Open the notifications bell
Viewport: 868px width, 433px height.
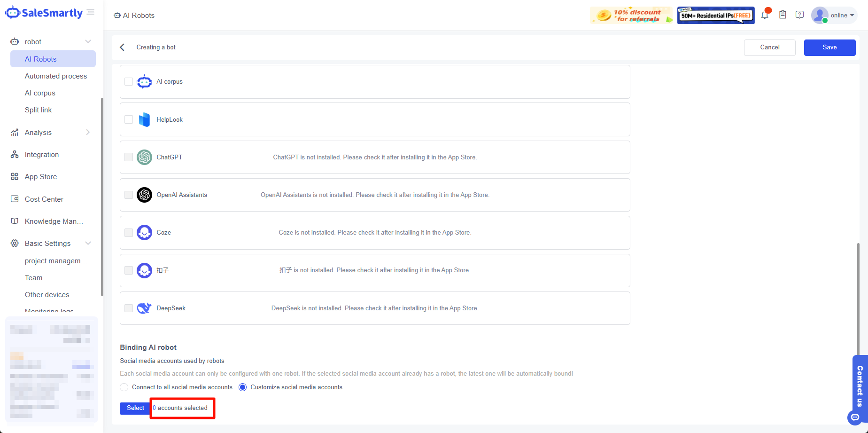coord(765,15)
